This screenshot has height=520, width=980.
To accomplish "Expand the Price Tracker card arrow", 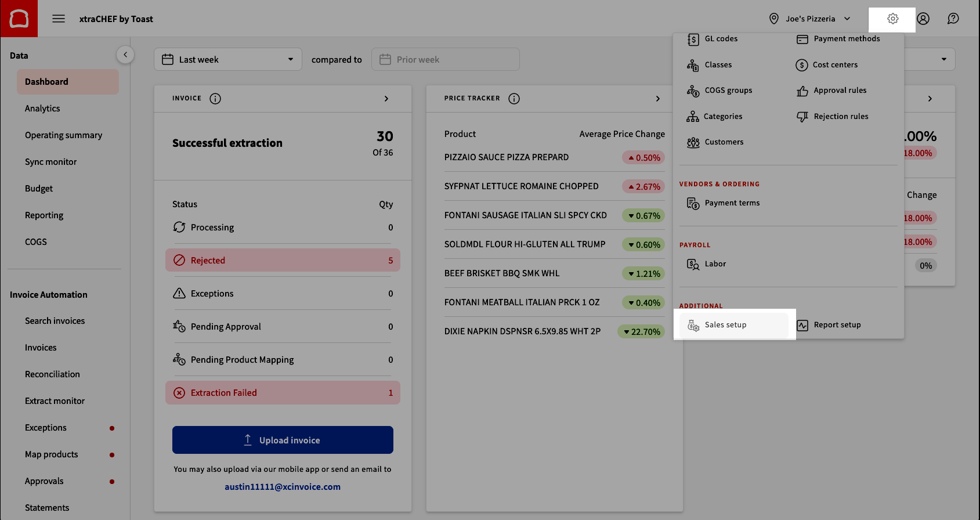I will [657, 99].
